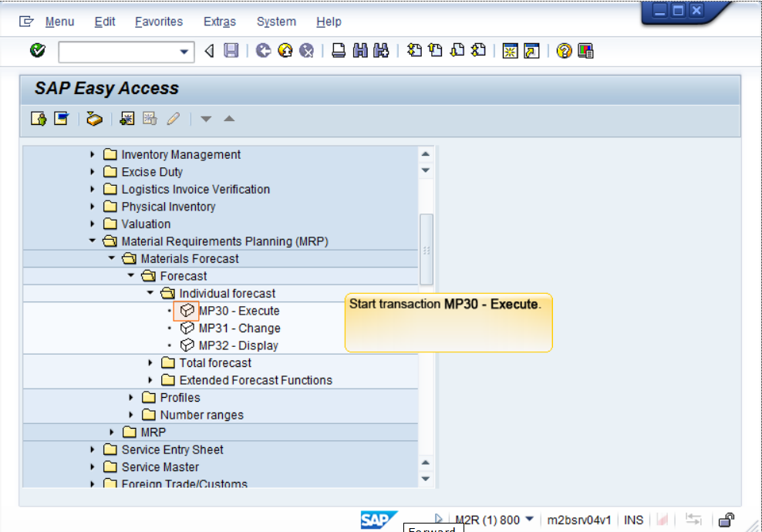Screen dimensions: 762x532
Task: Click the bottom scroll-down arrow of tree
Action: tap(426, 479)
